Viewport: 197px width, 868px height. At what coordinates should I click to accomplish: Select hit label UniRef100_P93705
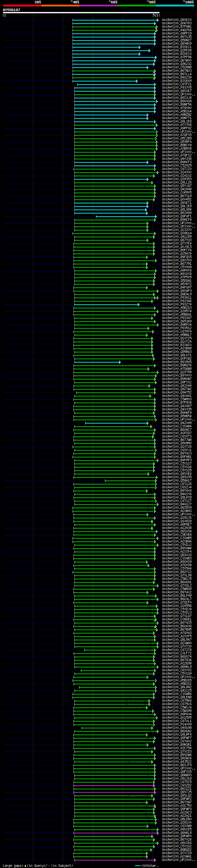click(x=177, y=88)
